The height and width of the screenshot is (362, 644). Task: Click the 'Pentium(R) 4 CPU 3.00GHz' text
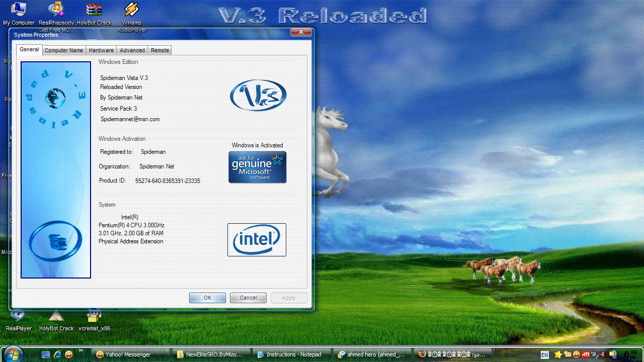(131, 225)
